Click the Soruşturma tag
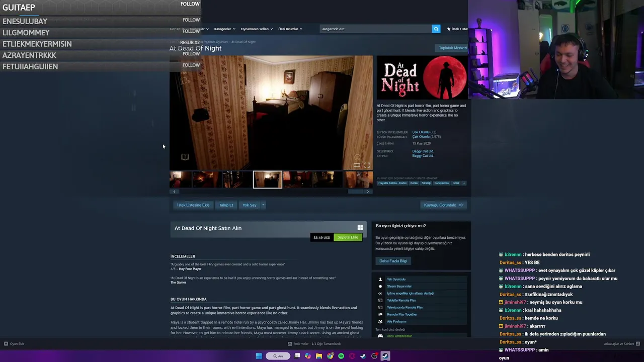 (441, 183)
